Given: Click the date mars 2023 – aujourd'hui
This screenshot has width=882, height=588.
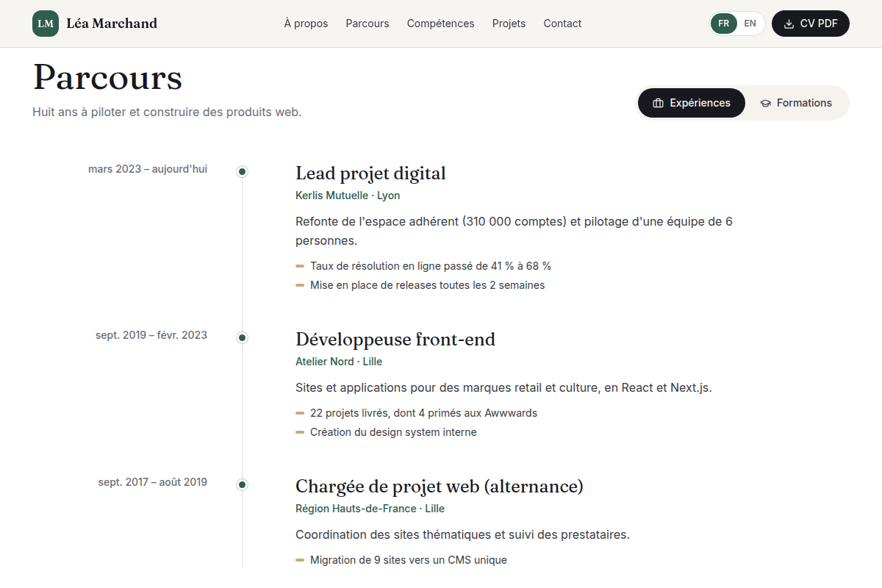Looking at the screenshot, I should (148, 169).
